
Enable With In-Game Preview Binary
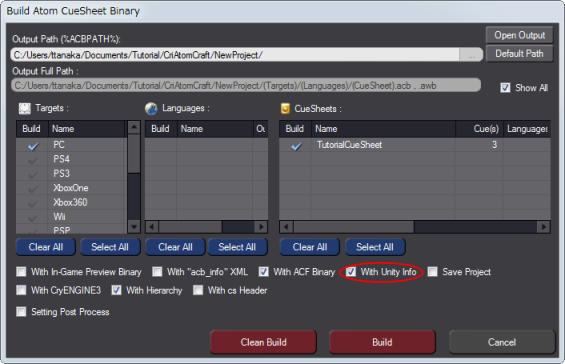tap(21, 272)
